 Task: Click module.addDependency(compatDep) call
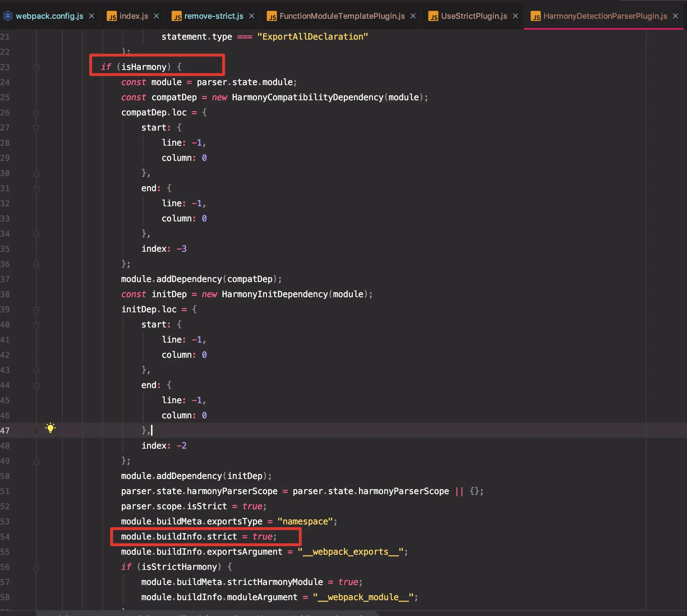[201, 279]
